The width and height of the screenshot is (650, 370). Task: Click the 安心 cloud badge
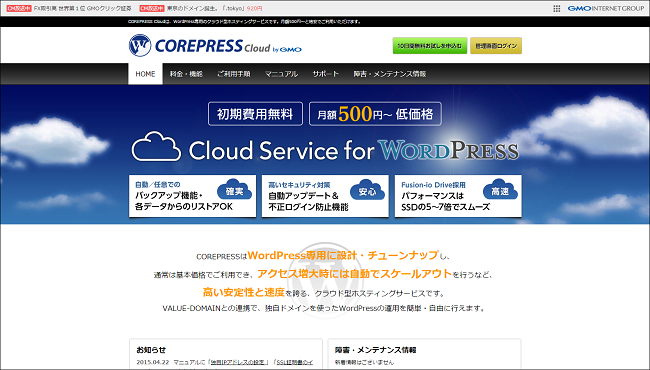(x=367, y=190)
